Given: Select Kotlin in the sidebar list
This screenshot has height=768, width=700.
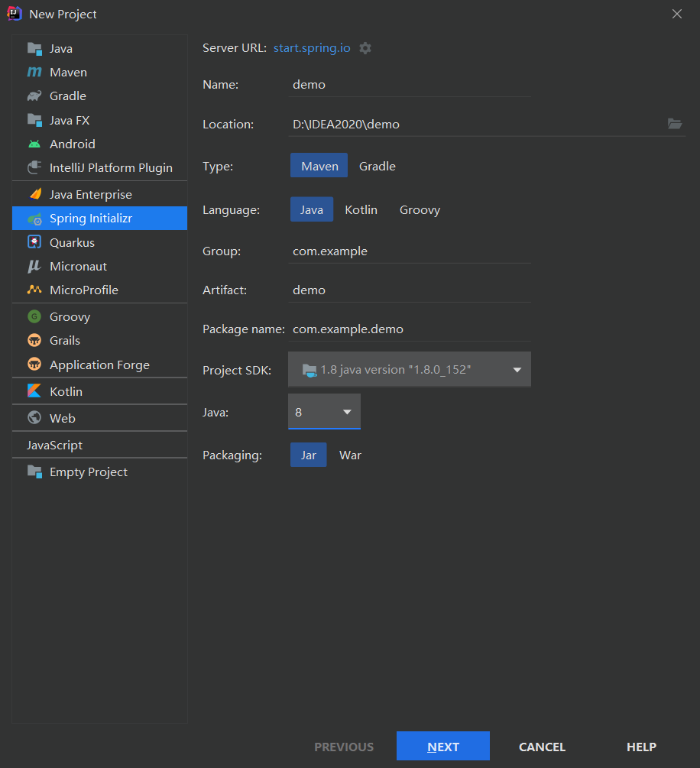Looking at the screenshot, I should click(x=99, y=391).
